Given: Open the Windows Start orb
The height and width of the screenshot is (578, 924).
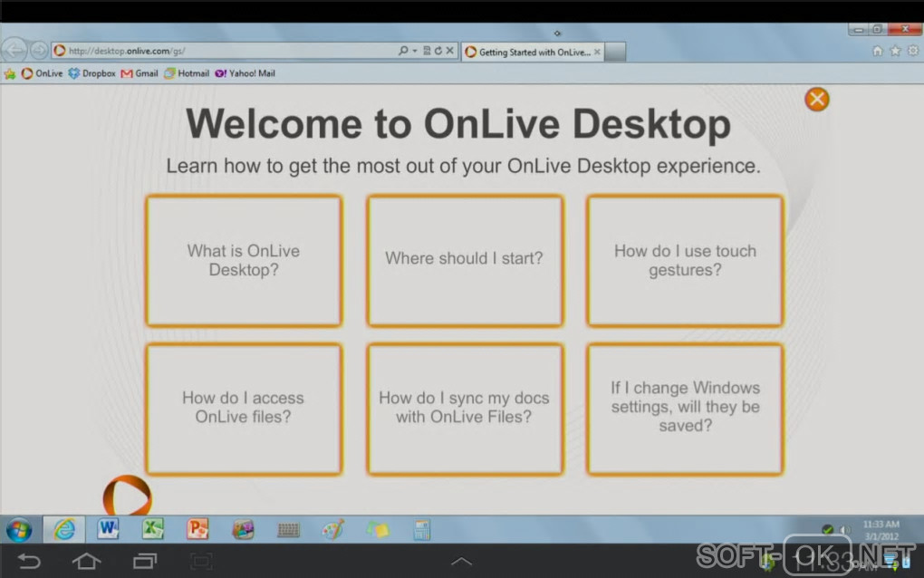Looking at the screenshot, I should pyautogui.click(x=19, y=530).
